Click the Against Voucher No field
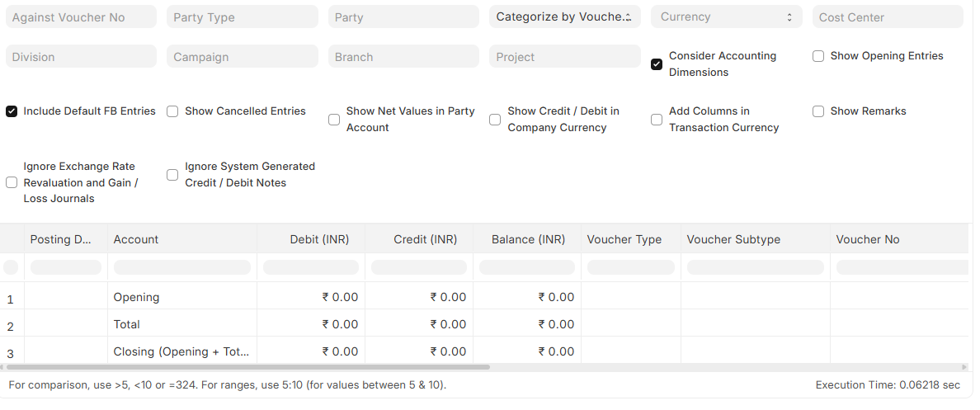The height and width of the screenshot is (410, 980). [81, 17]
